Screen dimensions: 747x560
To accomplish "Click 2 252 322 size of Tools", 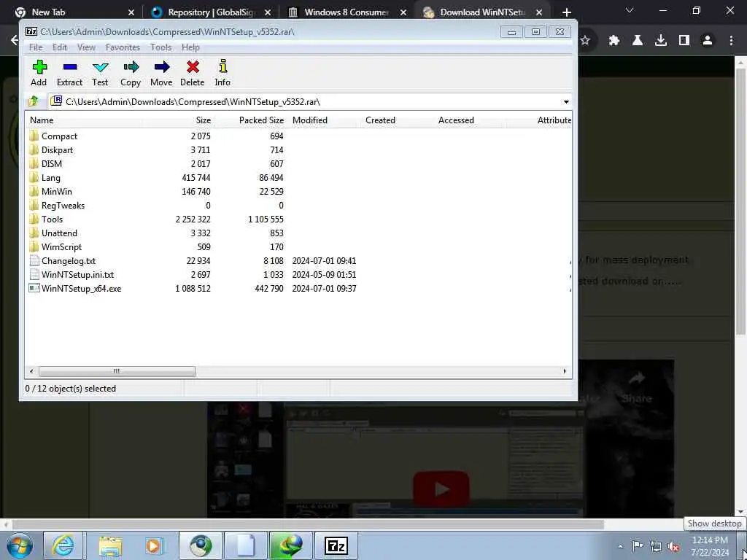I will (x=193, y=219).
